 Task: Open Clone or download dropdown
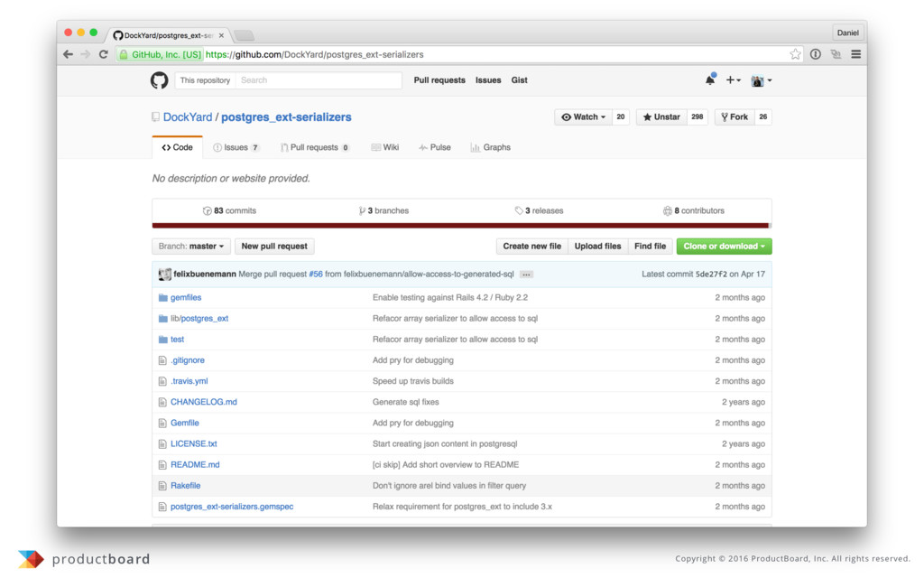click(x=724, y=246)
